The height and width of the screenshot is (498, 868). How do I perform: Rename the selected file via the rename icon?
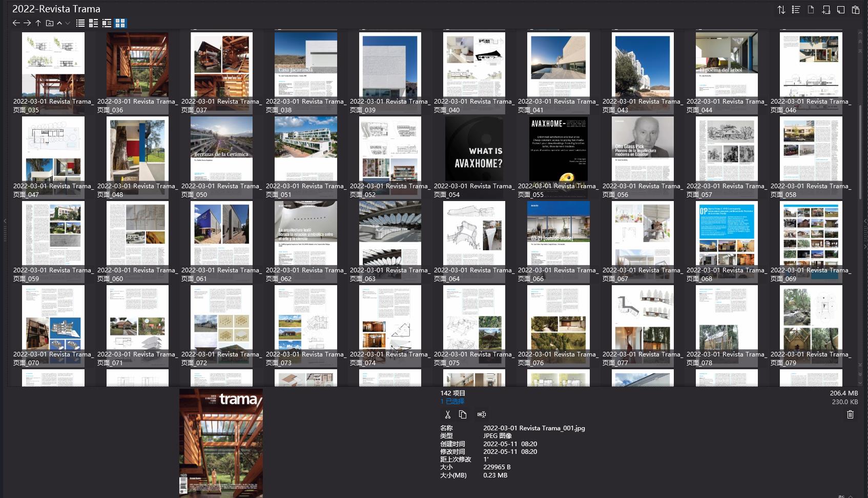(x=481, y=414)
